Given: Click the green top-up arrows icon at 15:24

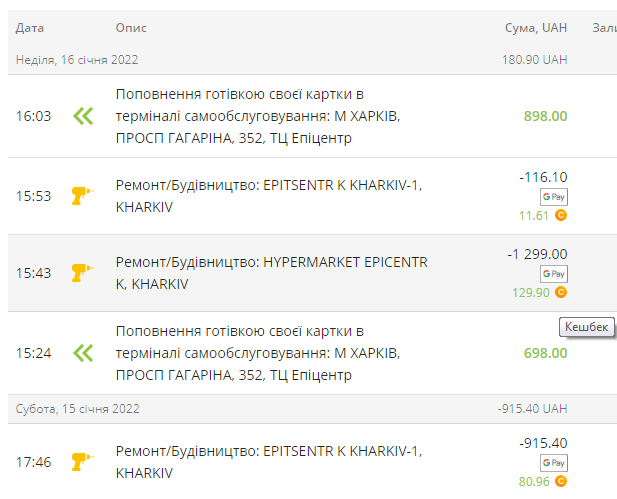Looking at the screenshot, I should (x=83, y=353).
